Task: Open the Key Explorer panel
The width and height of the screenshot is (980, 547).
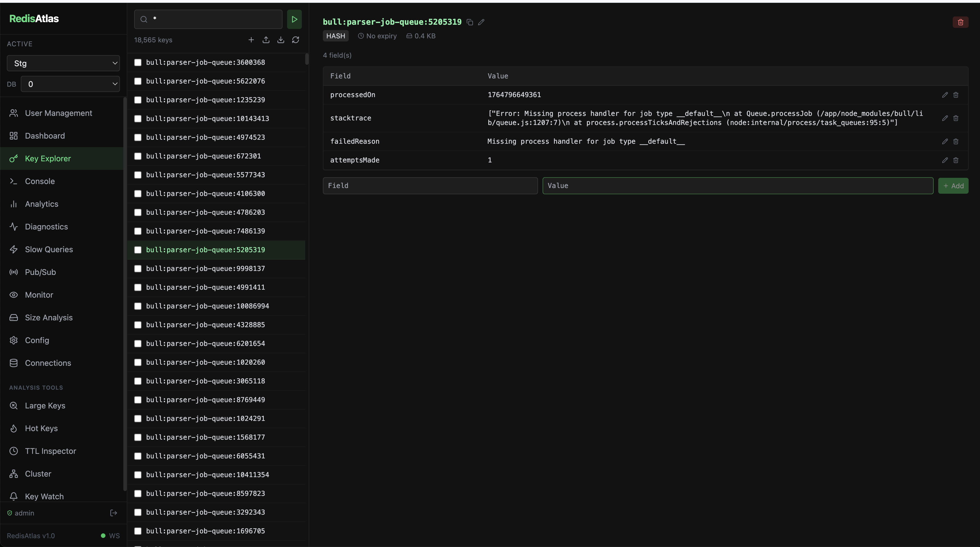Action: point(48,158)
